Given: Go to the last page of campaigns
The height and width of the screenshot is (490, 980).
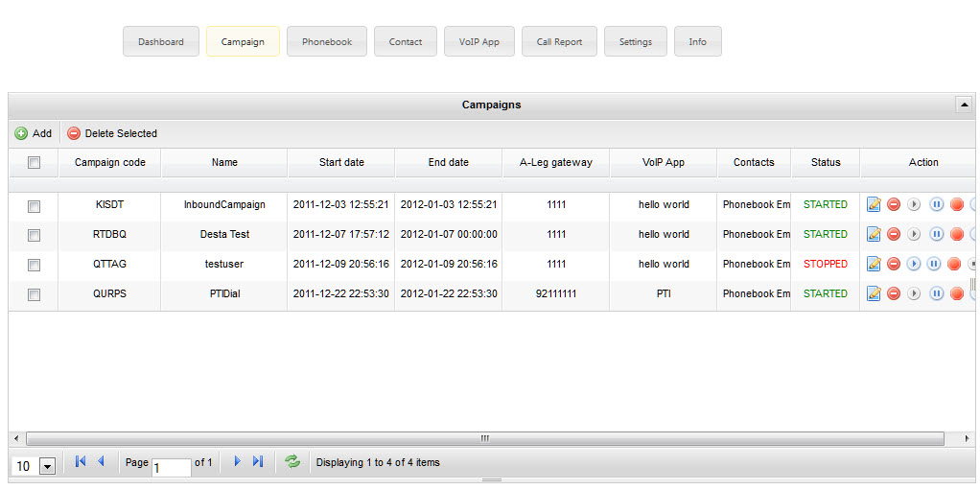Looking at the screenshot, I should click(x=258, y=462).
